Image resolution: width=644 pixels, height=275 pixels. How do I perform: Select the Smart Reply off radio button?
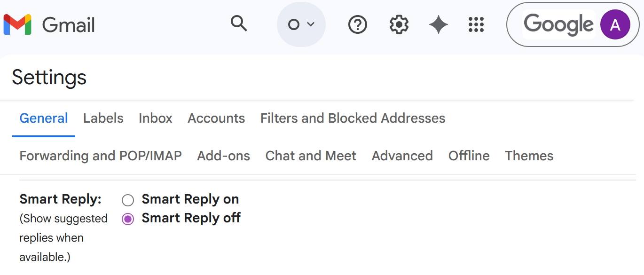[x=128, y=219]
